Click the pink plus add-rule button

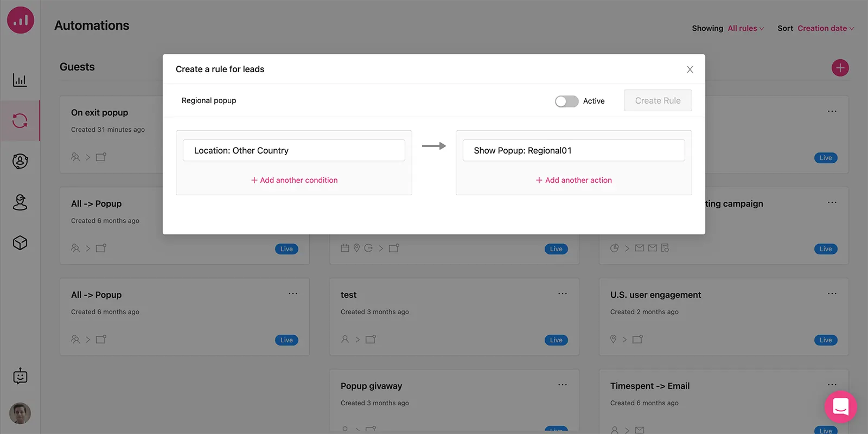840,68
